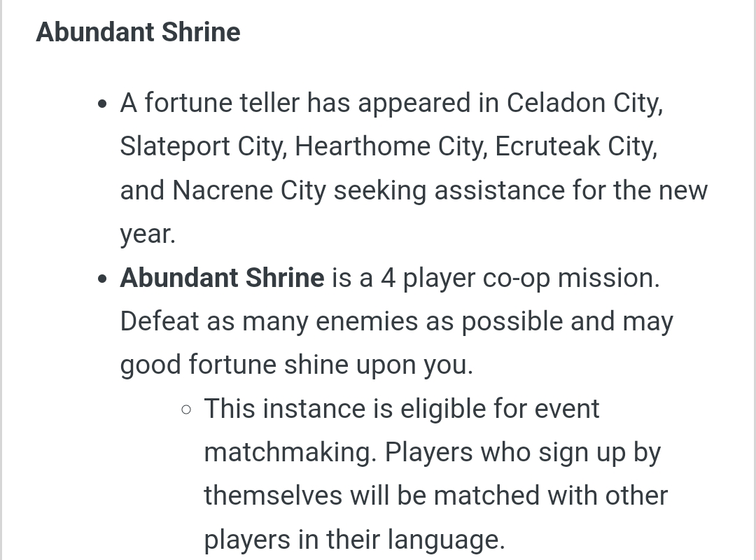
Task: Click the word year at paragraph end
Action: 145,234
